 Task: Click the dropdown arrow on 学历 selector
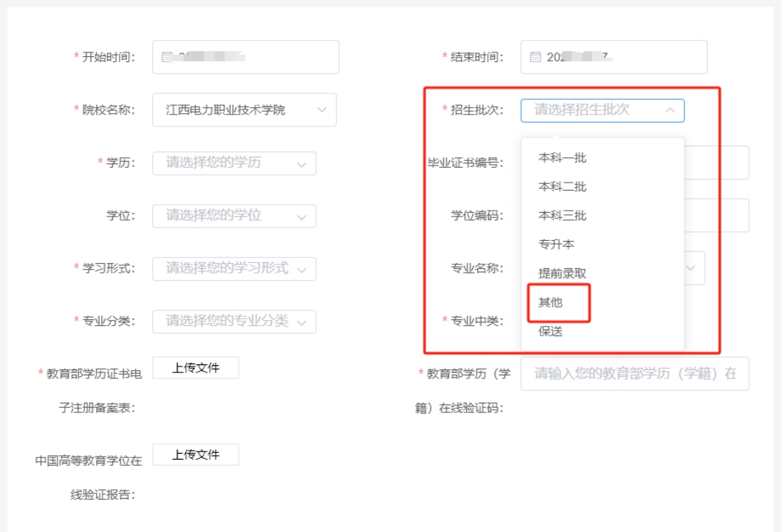300,163
